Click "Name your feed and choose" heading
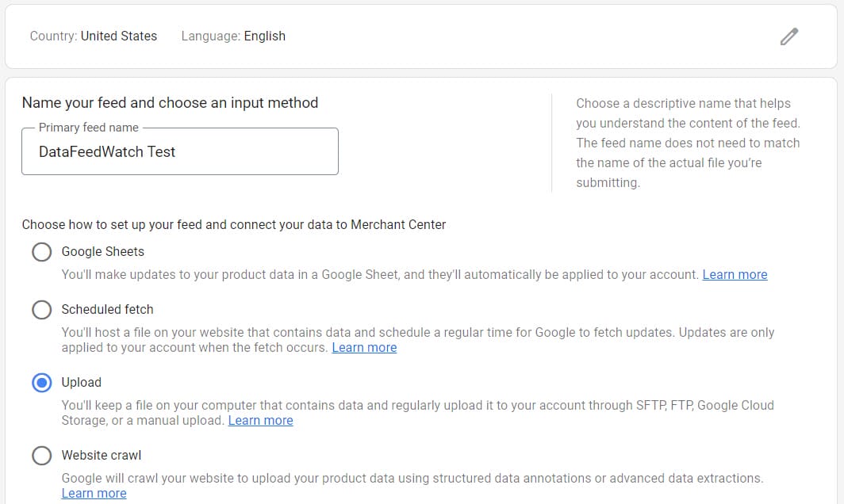The width and height of the screenshot is (844, 504). (x=170, y=102)
